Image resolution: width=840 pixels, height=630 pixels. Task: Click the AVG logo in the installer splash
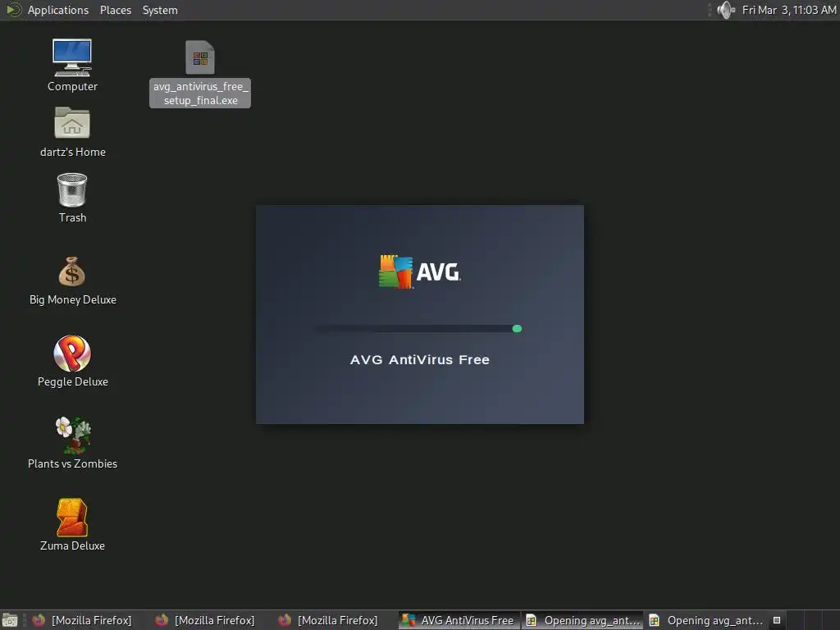419,272
